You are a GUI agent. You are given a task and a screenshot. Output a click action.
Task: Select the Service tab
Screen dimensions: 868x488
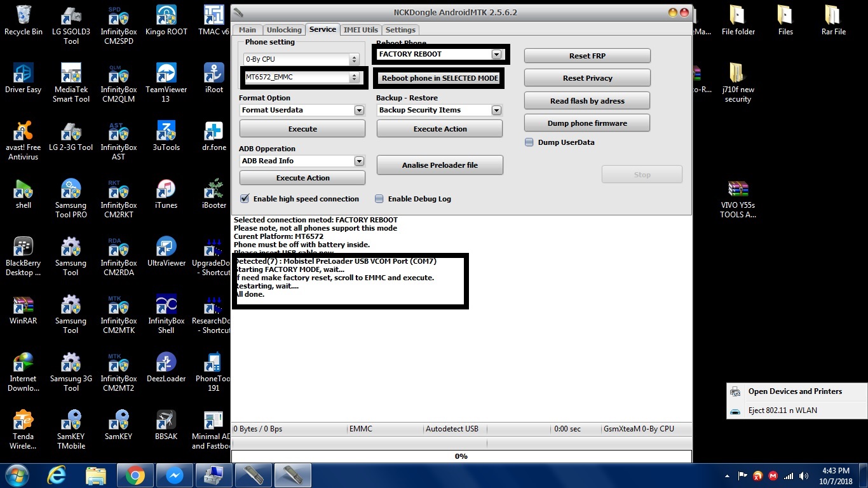[323, 29]
